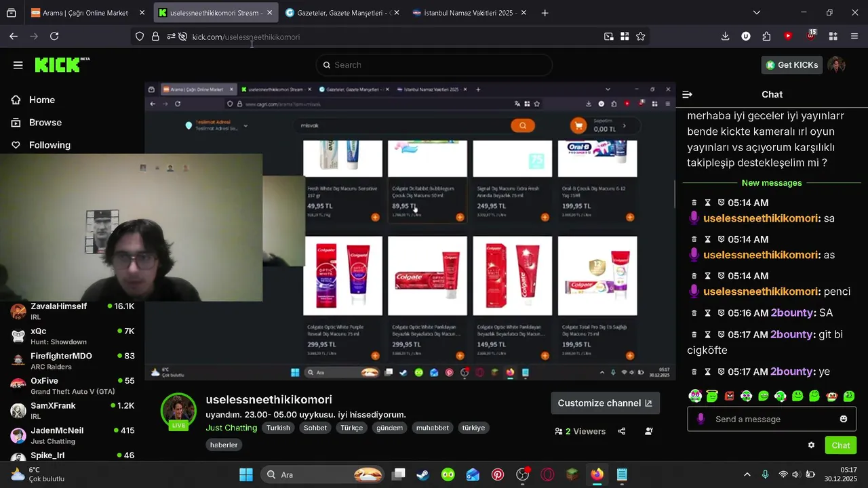Insert the red angry emote
The height and width of the screenshot is (488, 868).
tap(729, 396)
